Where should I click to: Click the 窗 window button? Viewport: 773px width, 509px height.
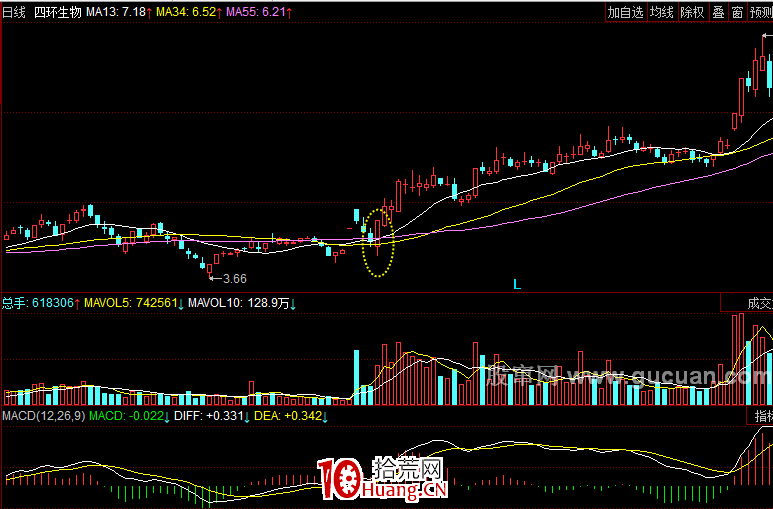[x=737, y=12]
